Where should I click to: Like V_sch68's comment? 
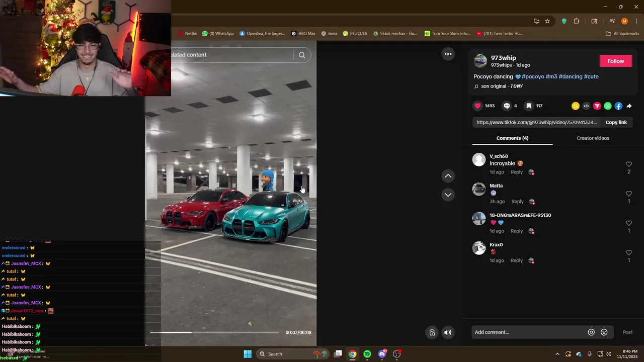point(628,164)
